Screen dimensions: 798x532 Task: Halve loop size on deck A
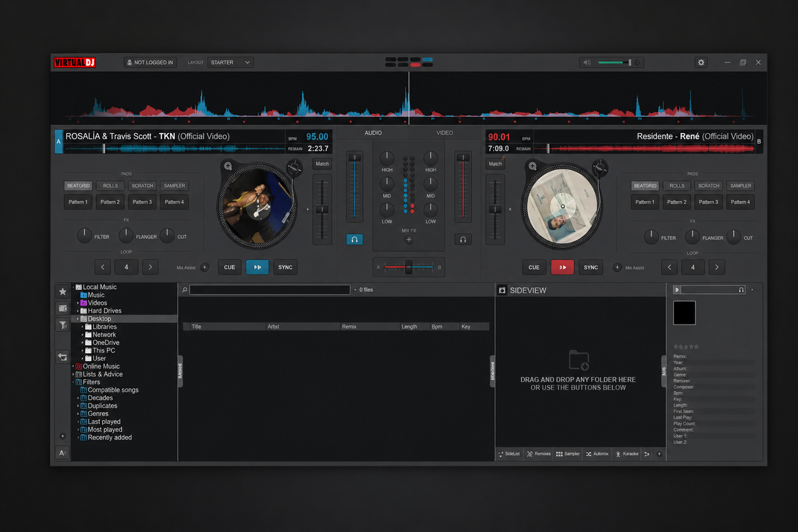tap(102, 267)
